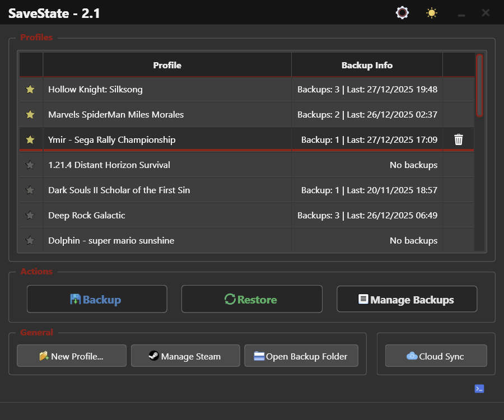
Task: Sort by the Profile column header
Action: [167, 65]
